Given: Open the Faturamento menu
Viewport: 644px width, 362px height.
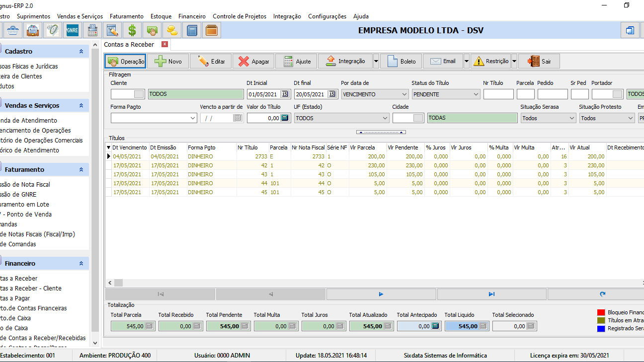Looking at the screenshot, I should (127, 16).
